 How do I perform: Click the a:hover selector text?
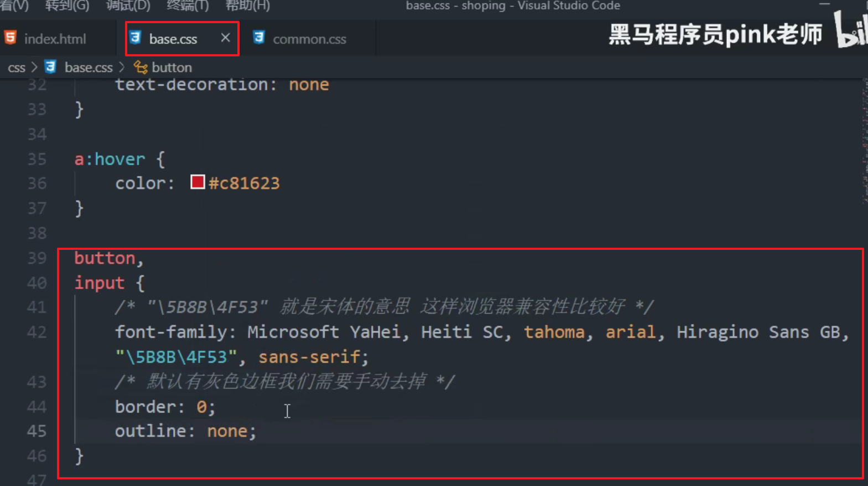point(110,159)
